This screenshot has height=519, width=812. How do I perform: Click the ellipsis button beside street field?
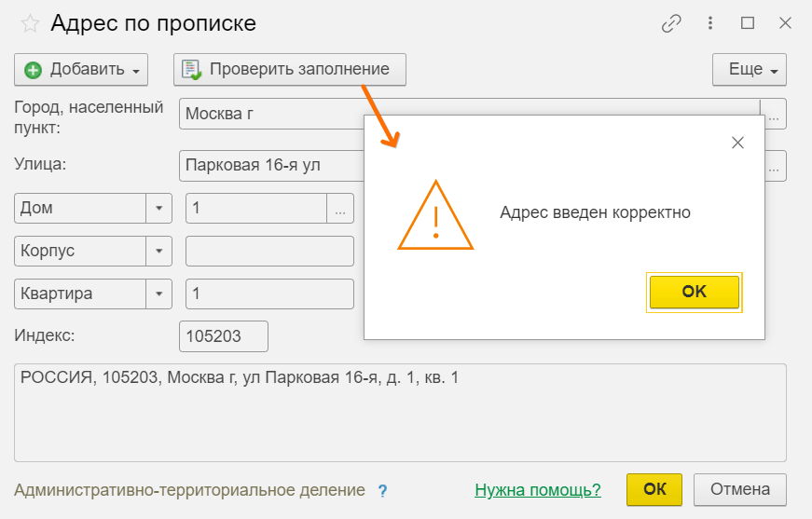(775, 166)
